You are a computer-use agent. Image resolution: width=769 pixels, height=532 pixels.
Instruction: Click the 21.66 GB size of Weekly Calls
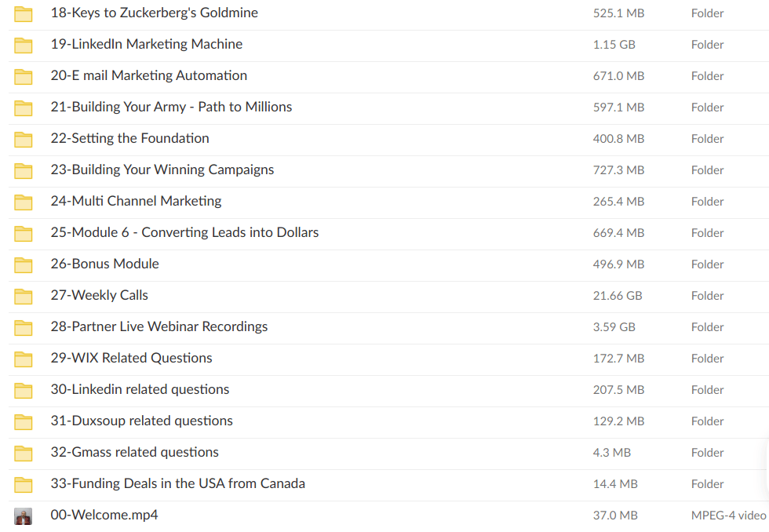(618, 296)
